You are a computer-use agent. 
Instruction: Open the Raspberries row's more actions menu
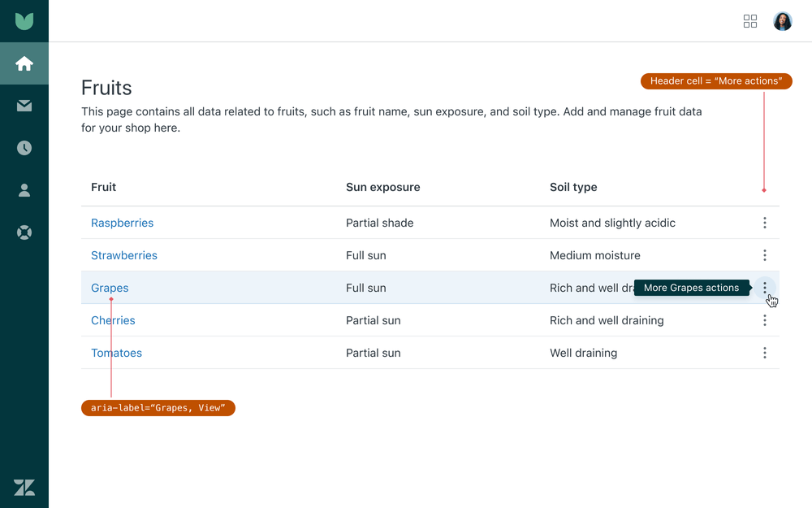tap(764, 223)
